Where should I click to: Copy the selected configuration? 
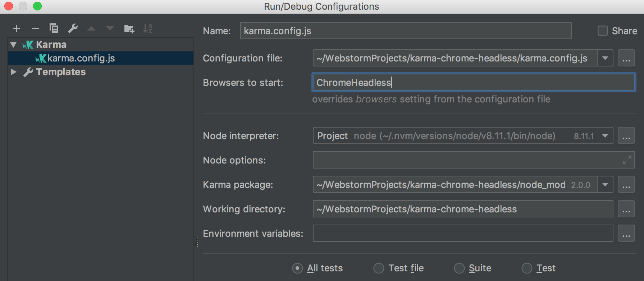(54, 28)
